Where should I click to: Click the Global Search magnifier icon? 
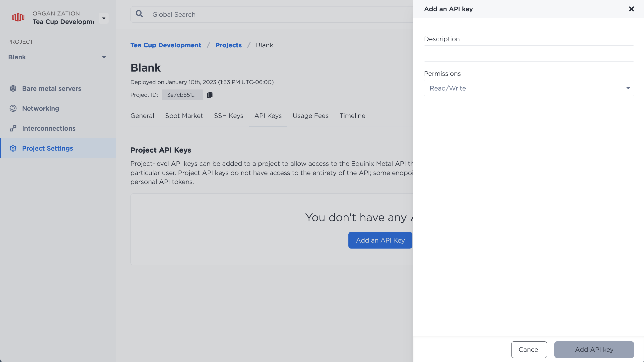coord(139,14)
